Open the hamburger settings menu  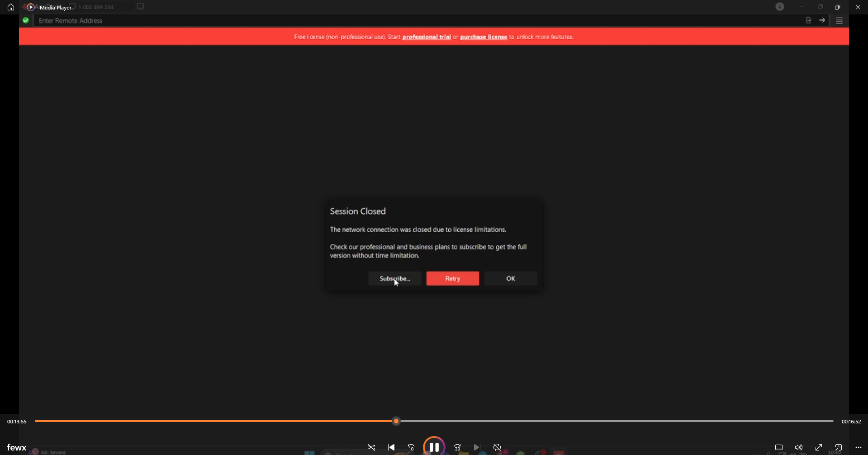tap(840, 20)
